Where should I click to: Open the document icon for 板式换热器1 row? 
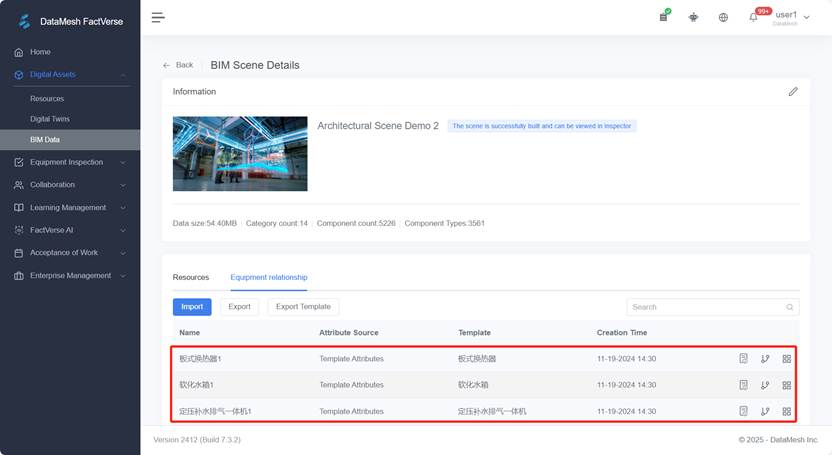tap(743, 358)
